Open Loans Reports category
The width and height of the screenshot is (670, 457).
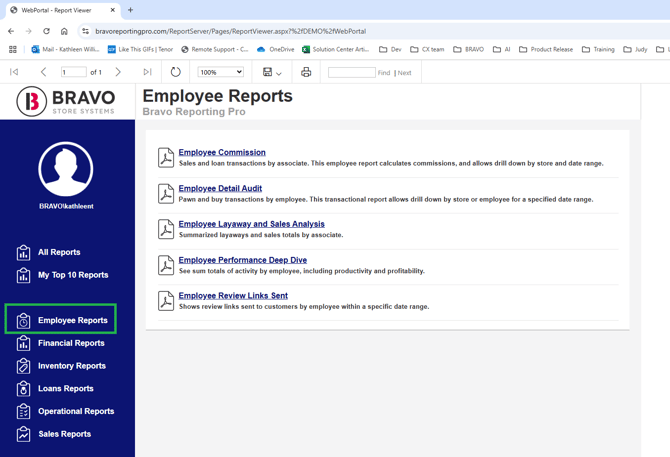(x=65, y=388)
